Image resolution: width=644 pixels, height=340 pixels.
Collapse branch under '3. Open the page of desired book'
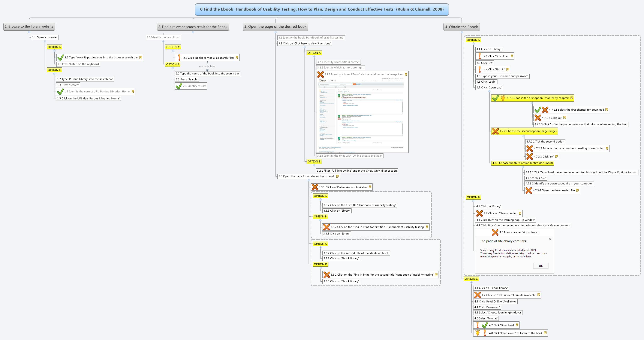point(276,32)
